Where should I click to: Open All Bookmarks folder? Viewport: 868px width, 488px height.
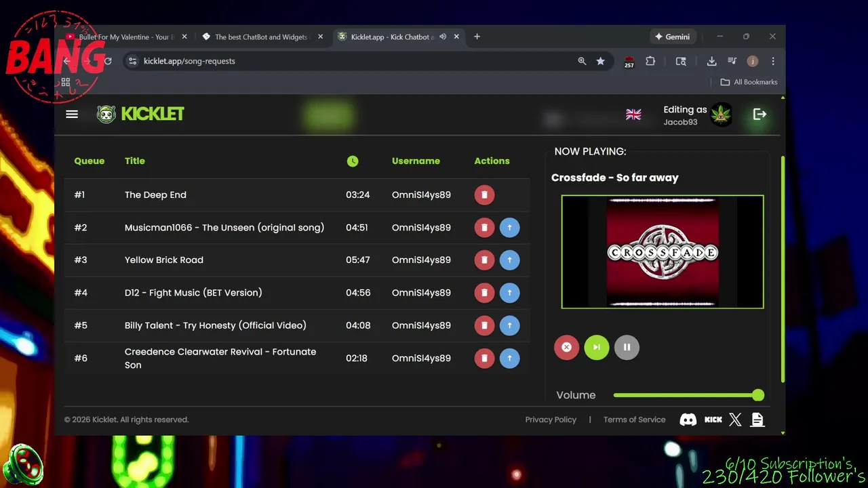click(x=749, y=82)
